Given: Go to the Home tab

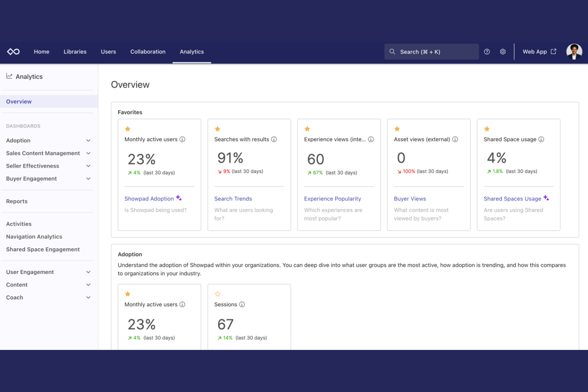Looking at the screenshot, I should [42, 52].
